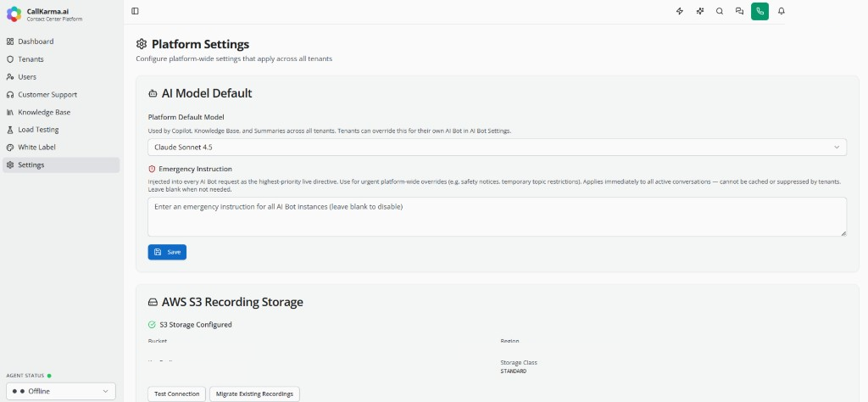The height and width of the screenshot is (402, 868).
Task: Click the Save button
Action: (x=167, y=252)
